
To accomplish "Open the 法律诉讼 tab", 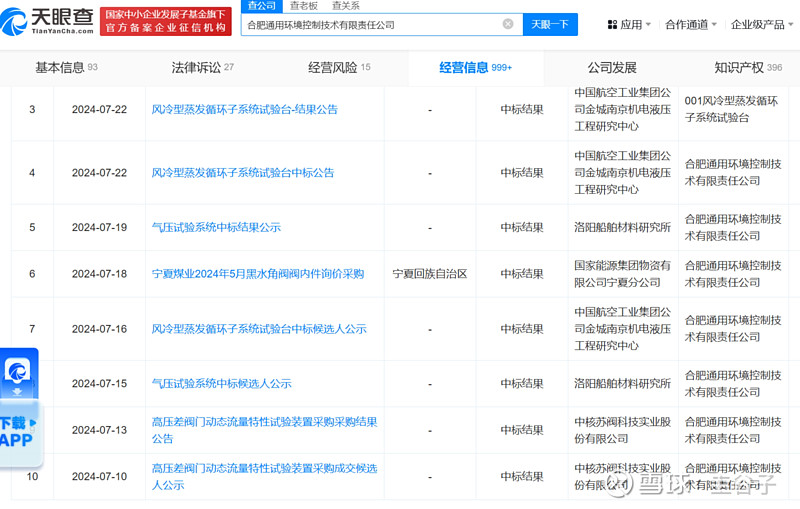I will tap(203, 67).
